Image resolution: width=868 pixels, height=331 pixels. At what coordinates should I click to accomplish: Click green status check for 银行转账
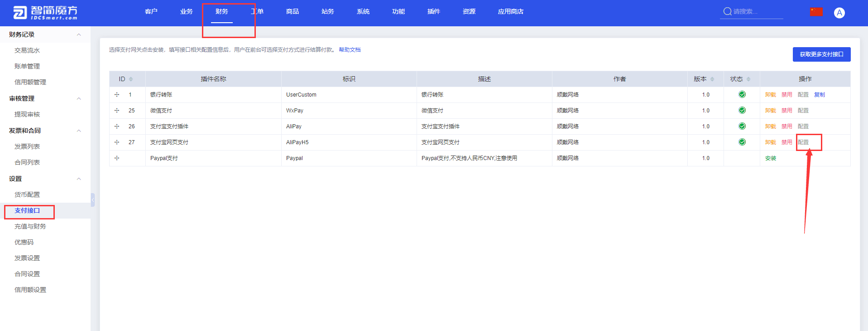pyautogui.click(x=742, y=94)
